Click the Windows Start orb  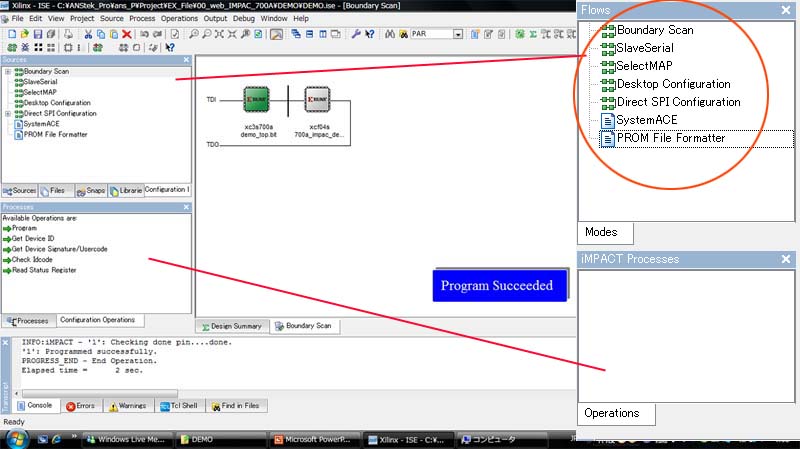pyautogui.click(x=15, y=439)
